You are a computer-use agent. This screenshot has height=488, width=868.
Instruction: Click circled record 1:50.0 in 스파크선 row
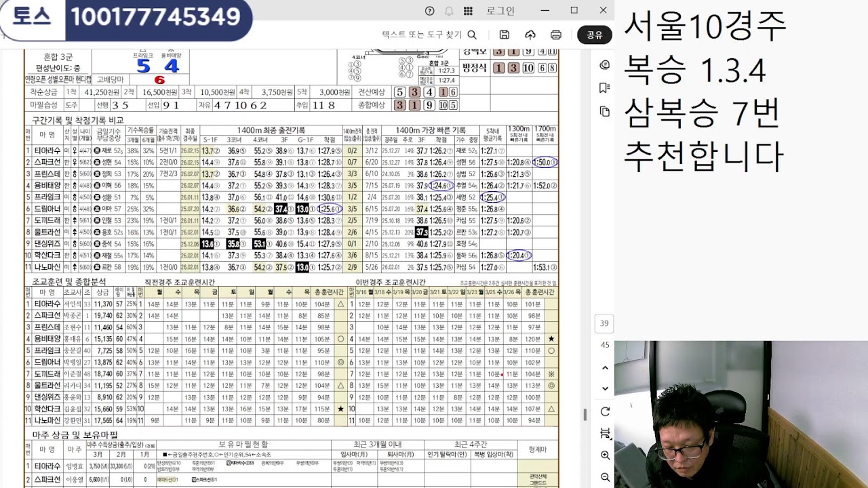click(545, 162)
